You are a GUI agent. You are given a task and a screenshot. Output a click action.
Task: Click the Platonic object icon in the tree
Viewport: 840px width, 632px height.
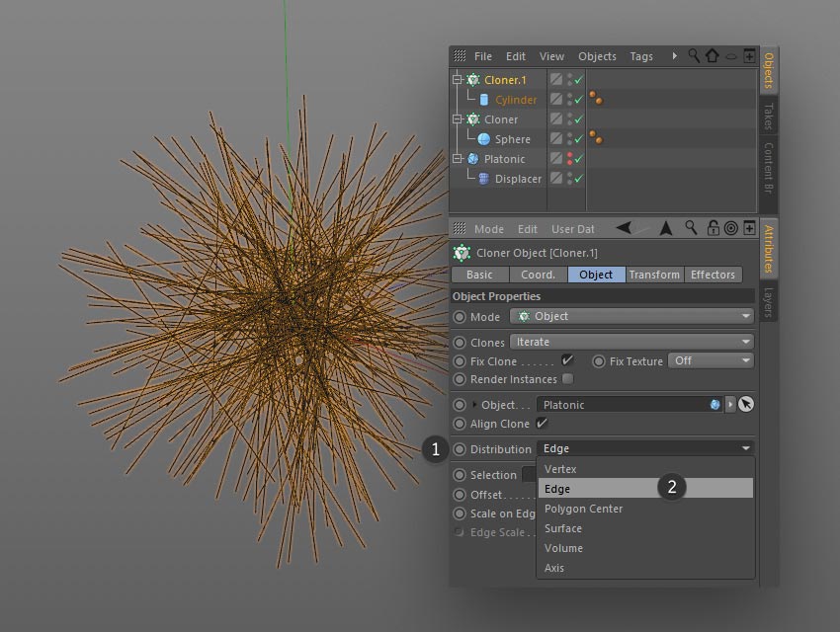pyautogui.click(x=472, y=159)
